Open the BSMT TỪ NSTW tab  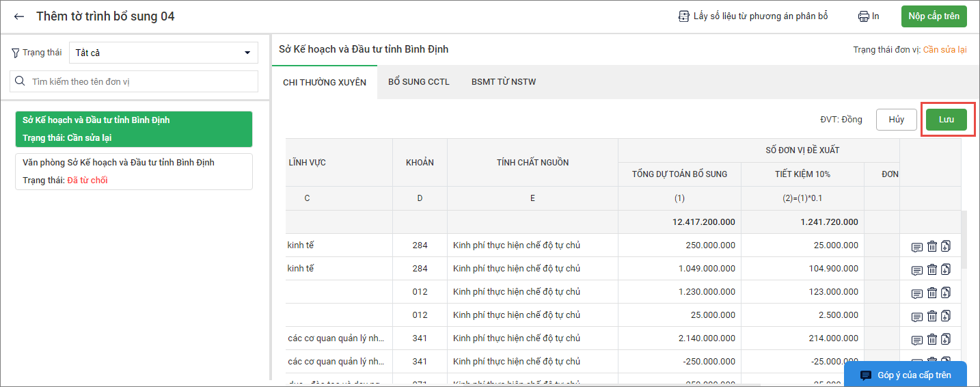coord(503,82)
